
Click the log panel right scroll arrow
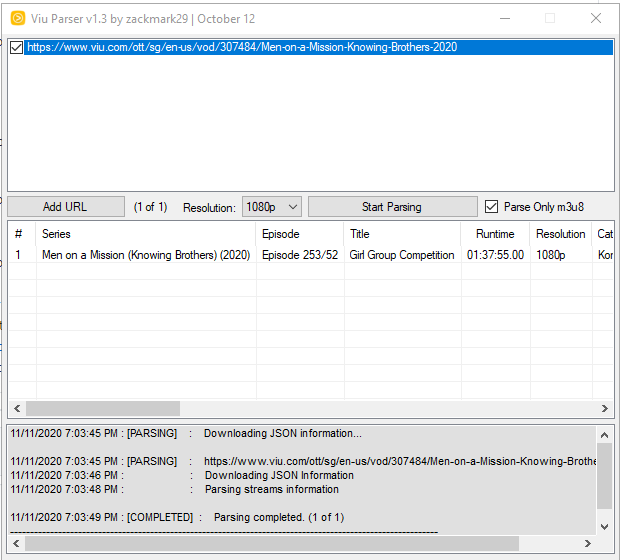click(588, 543)
